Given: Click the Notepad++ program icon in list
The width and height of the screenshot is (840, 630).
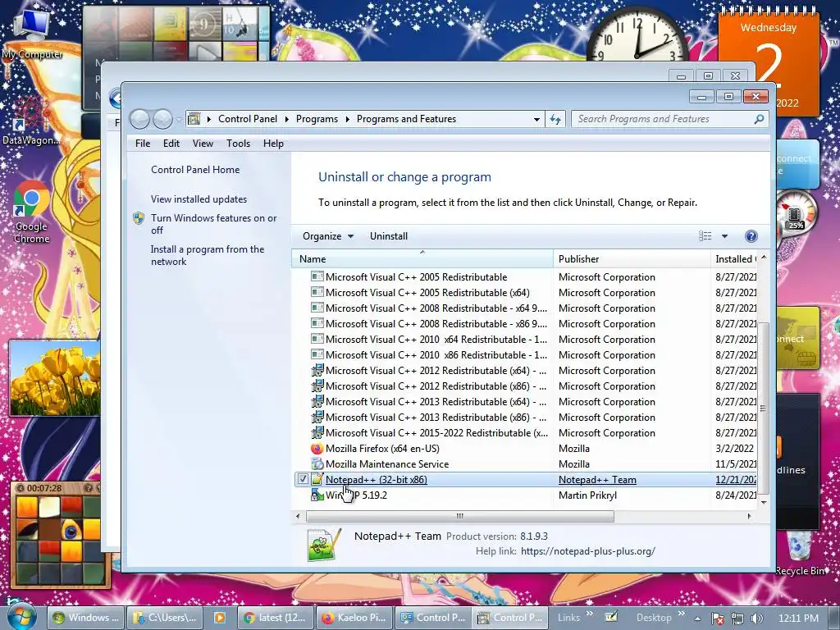Looking at the screenshot, I should 317,479.
